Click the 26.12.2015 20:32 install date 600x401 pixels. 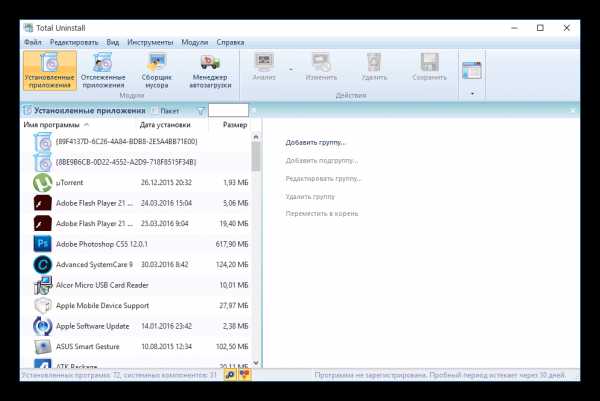(166, 183)
